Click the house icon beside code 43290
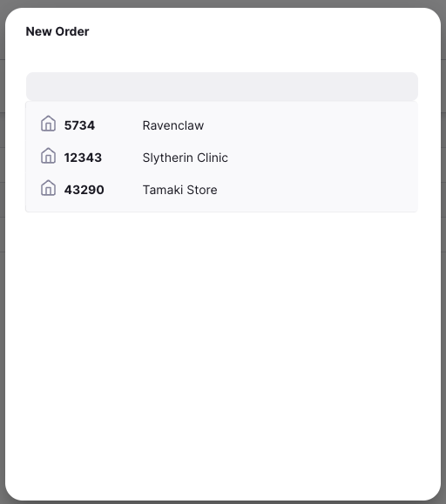This screenshot has height=504, width=446. 48,188
